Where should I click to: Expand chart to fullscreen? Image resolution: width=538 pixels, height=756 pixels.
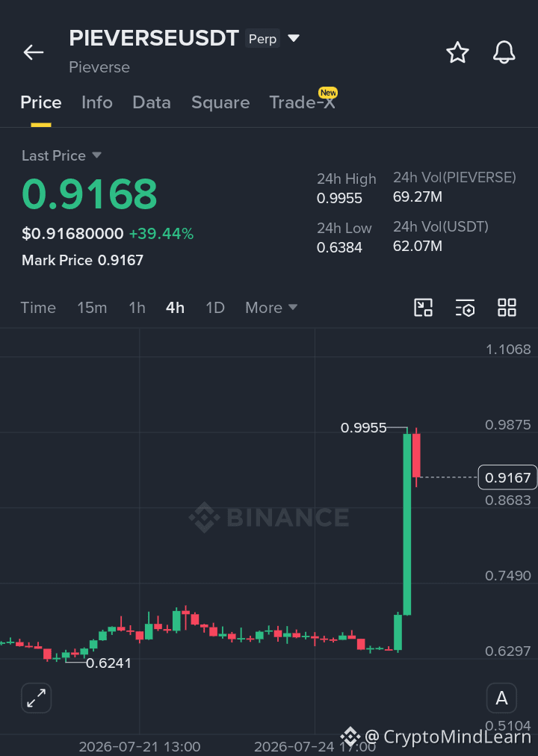point(36,698)
